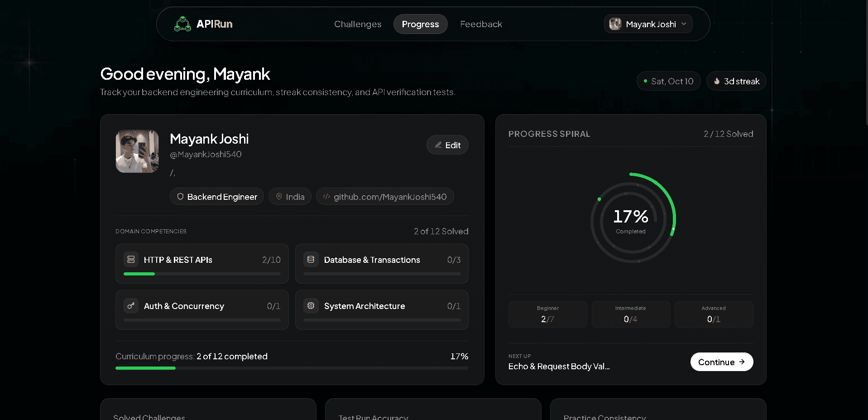Viewport: 868px width, 420px height.
Task: Click the '@MayankJoshi540' username text
Action: [x=206, y=154]
